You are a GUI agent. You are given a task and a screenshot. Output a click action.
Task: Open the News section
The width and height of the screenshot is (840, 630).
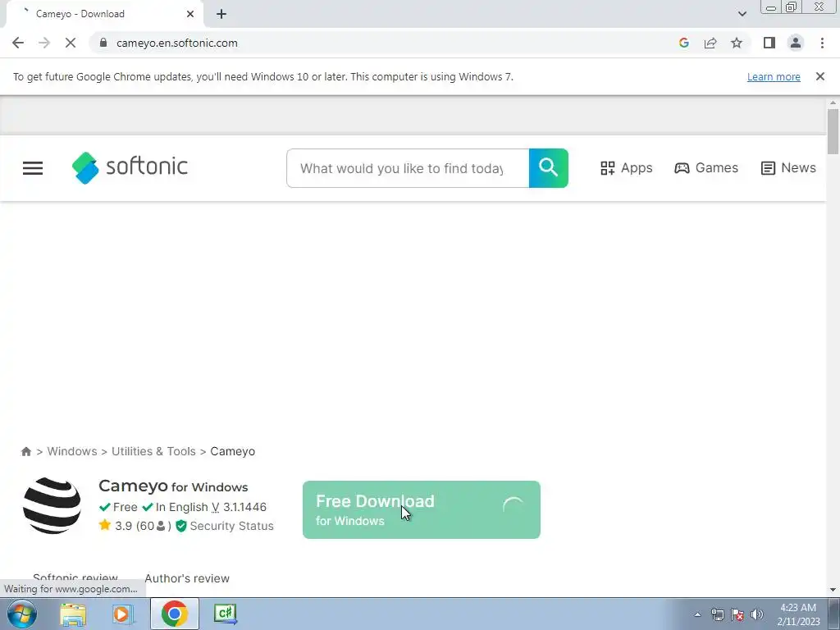788,168
